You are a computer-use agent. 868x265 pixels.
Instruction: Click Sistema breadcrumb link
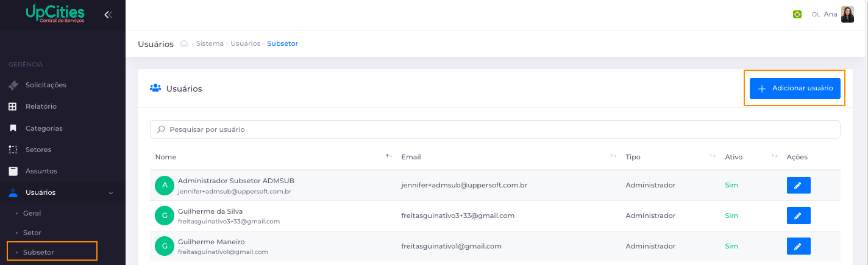(210, 44)
